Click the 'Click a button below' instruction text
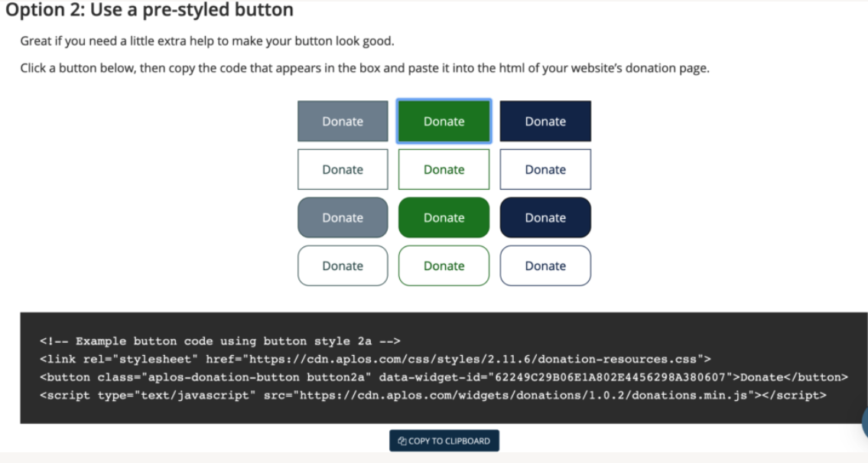This screenshot has height=463, width=868. coord(365,68)
